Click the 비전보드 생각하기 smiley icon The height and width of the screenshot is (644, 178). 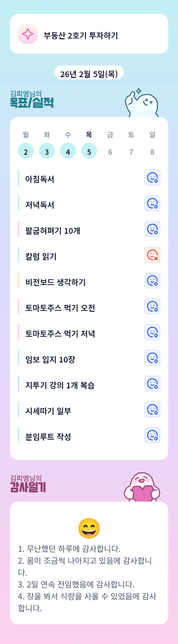[x=152, y=281]
